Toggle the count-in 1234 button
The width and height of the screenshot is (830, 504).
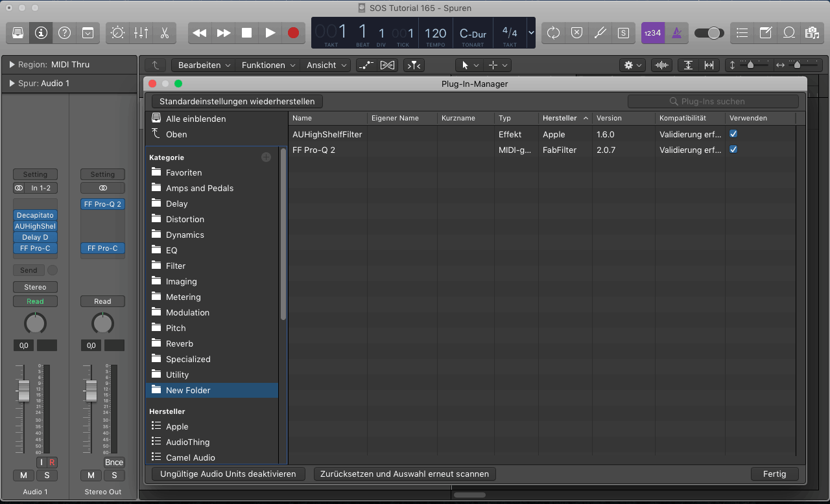[x=652, y=32]
